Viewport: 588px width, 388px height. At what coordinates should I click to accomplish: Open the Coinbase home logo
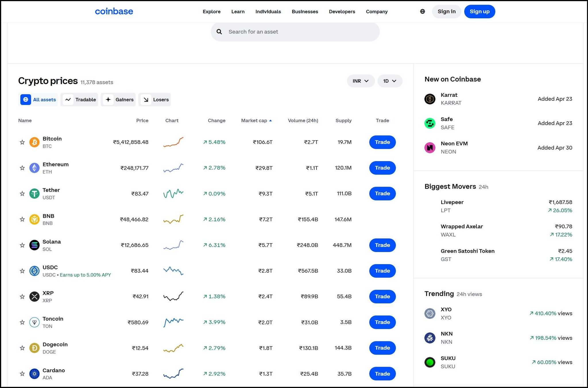click(x=114, y=11)
